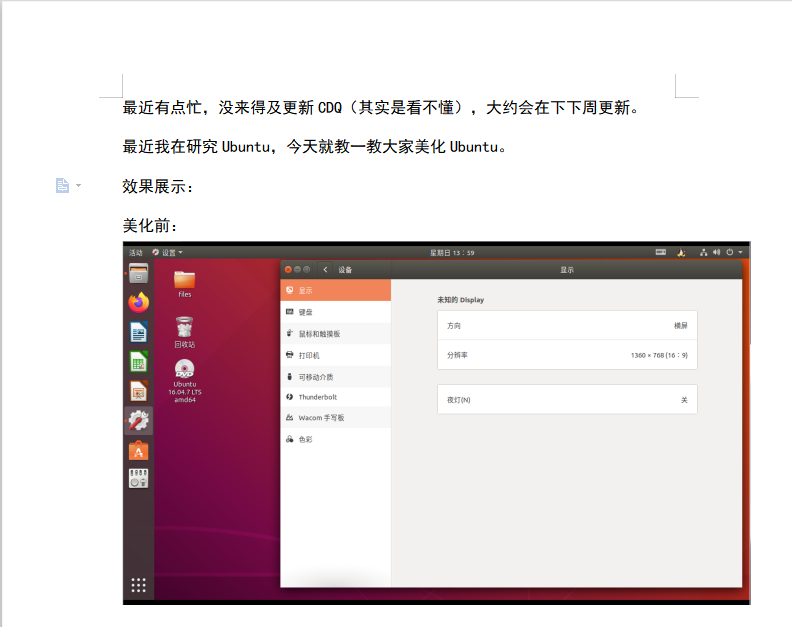792x627 pixels.
Task: Click the line starting '最近有点忙'
Action: tap(381, 108)
